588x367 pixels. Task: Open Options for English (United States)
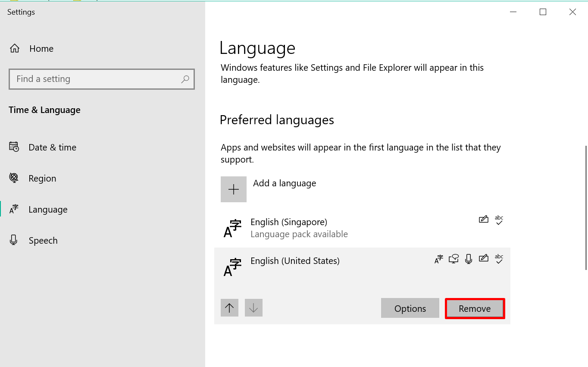pyautogui.click(x=410, y=308)
